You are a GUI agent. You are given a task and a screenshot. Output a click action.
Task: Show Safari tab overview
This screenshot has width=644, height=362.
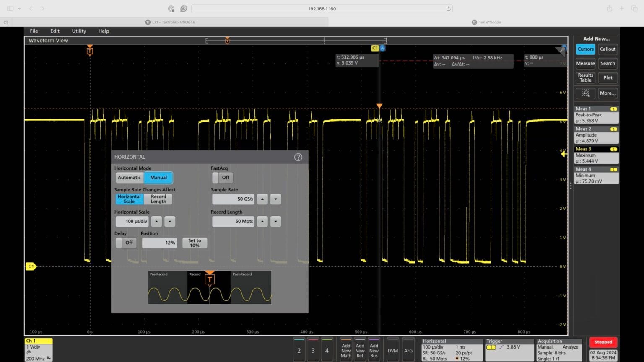point(634,9)
